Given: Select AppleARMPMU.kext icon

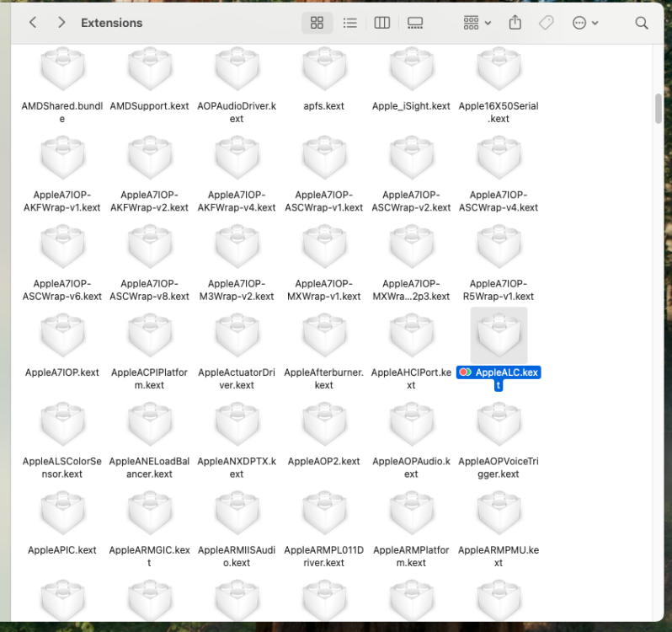Looking at the screenshot, I should tap(499, 512).
